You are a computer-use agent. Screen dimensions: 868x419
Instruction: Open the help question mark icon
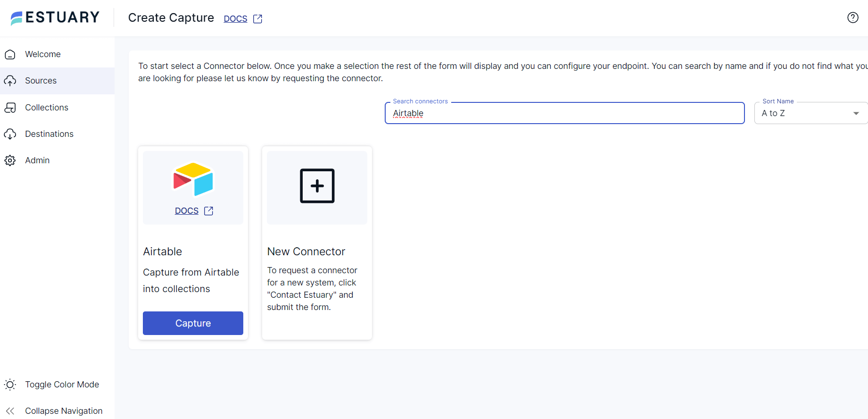point(852,17)
